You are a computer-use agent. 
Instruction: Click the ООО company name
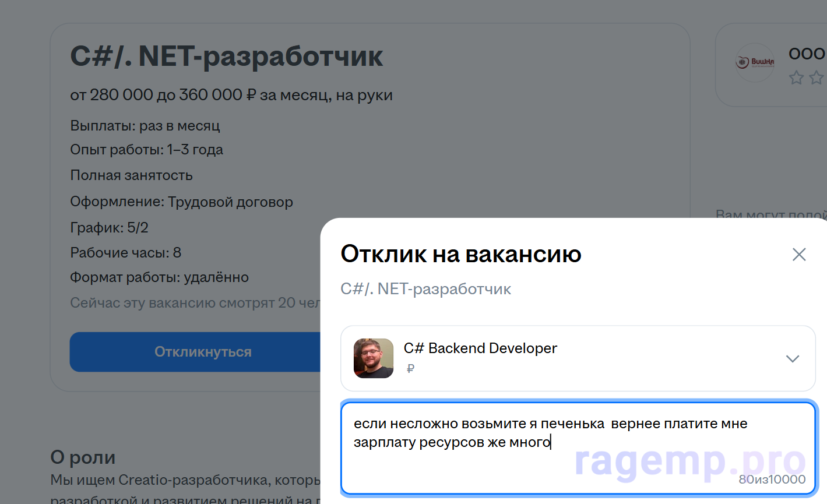point(807,53)
